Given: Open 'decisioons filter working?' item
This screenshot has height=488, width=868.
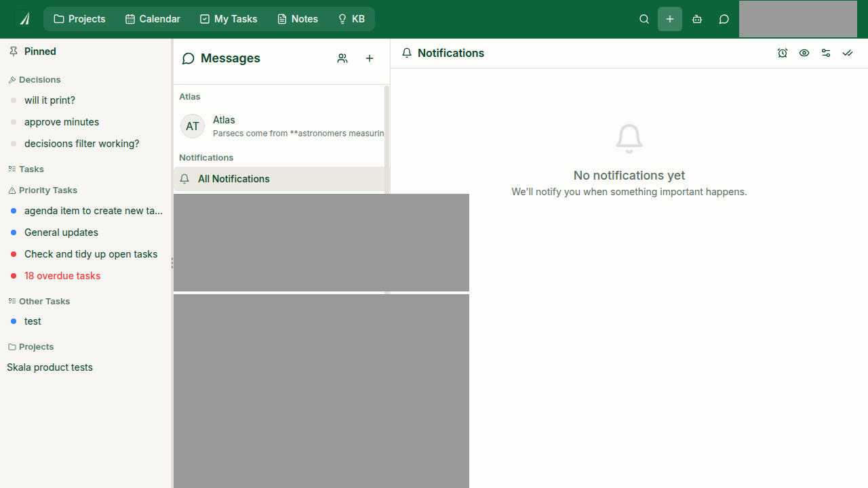Looking at the screenshot, I should point(81,144).
